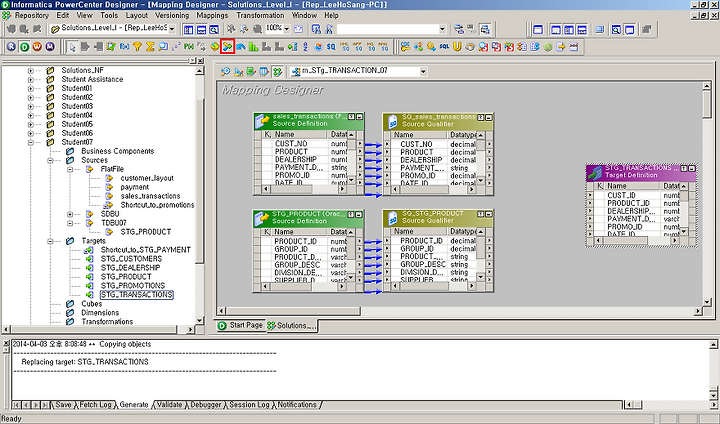Viewport: 720px width, 424px height.
Task: Expand the Solutions_NF folder
Action: pos(30,71)
